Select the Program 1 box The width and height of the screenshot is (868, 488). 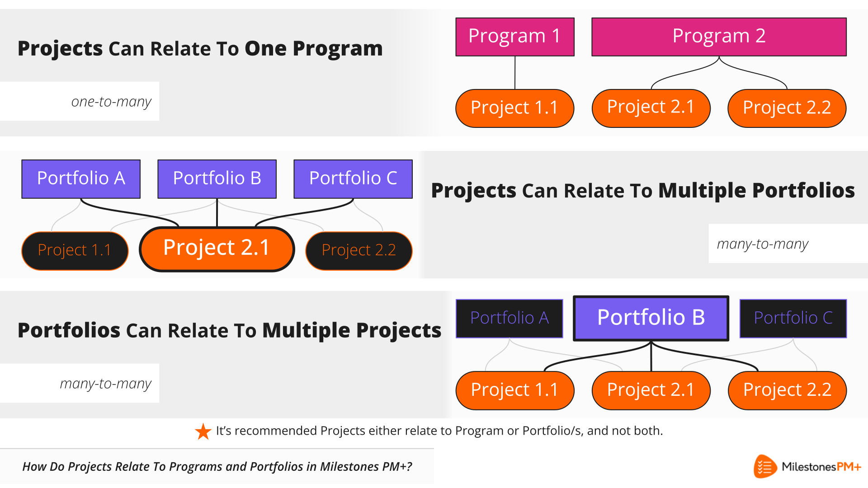coord(515,37)
